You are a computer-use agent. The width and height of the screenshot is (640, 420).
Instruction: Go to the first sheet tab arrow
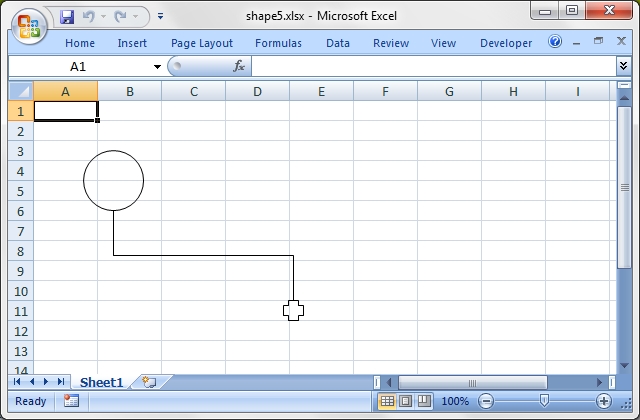pyautogui.click(x=17, y=382)
